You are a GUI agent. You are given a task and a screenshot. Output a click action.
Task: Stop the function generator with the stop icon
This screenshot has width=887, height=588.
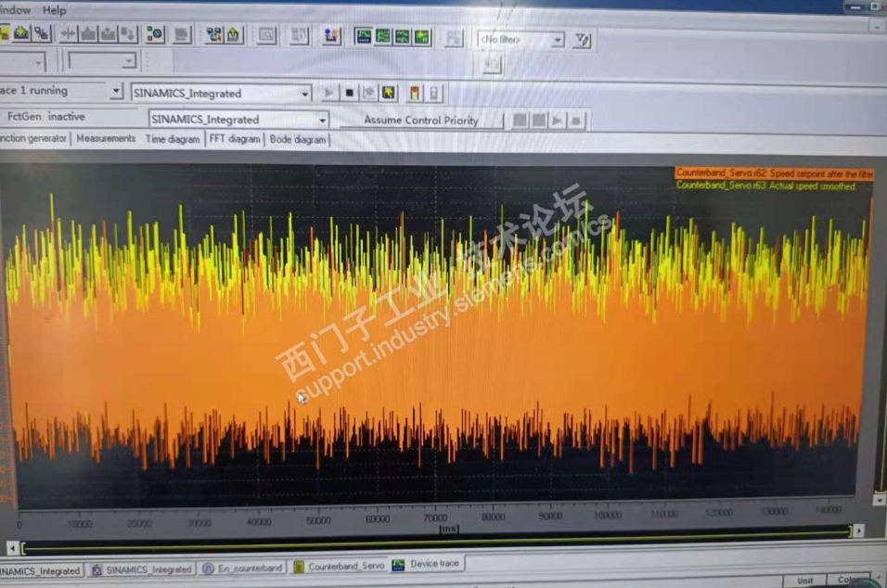pyautogui.click(x=576, y=121)
